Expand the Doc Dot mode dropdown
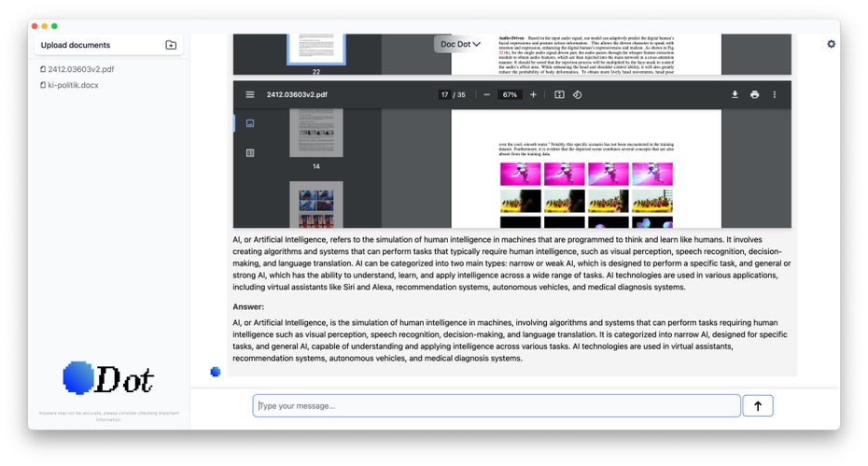The height and width of the screenshot is (466, 868). pyautogui.click(x=461, y=44)
